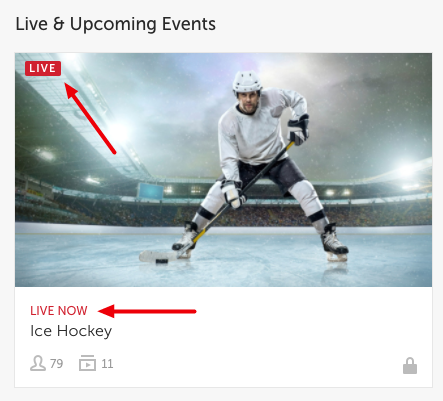Click the player's black glove holding the stick
This screenshot has width=443, height=401.
click(x=298, y=130)
